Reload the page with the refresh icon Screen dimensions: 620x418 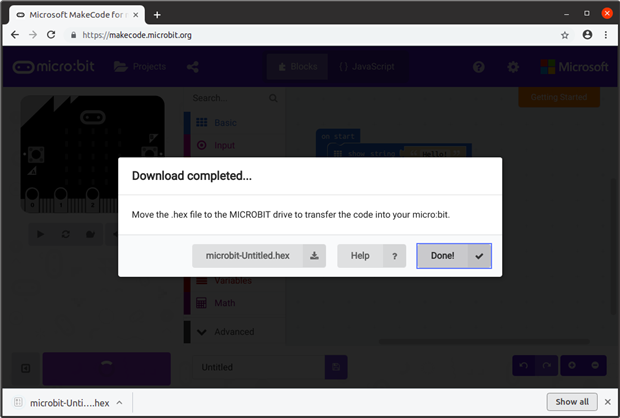(x=51, y=35)
